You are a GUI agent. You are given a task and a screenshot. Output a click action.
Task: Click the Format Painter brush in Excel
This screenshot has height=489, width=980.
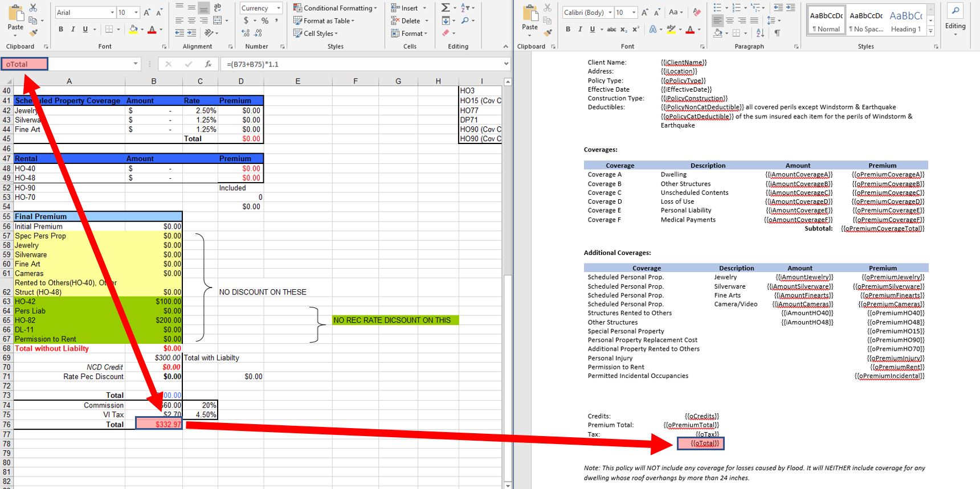coord(34,33)
